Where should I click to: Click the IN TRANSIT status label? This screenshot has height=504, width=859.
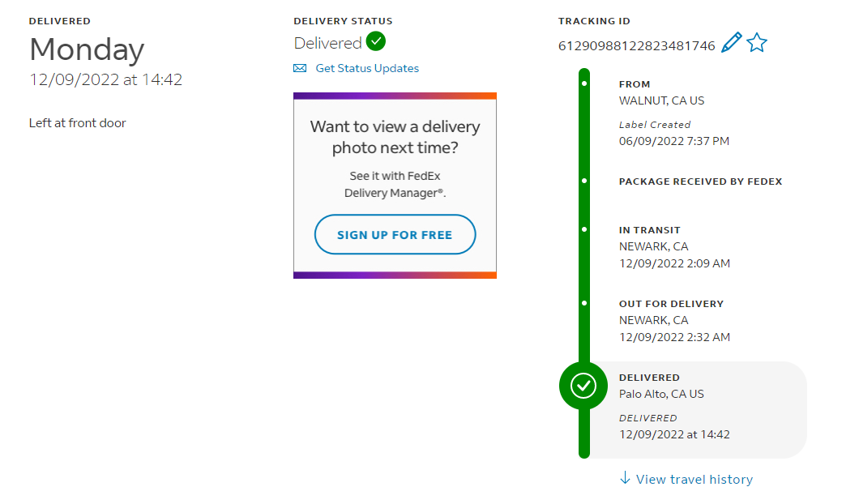(x=650, y=230)
